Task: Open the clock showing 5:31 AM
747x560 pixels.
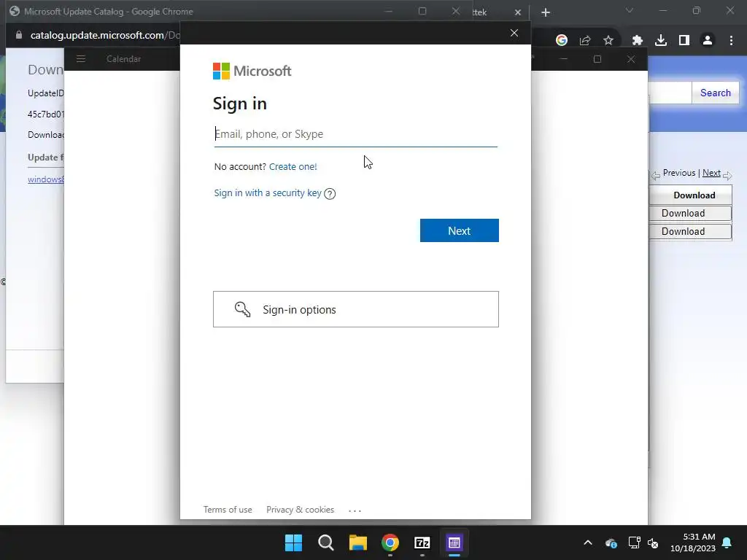Action: click(693, 542)
